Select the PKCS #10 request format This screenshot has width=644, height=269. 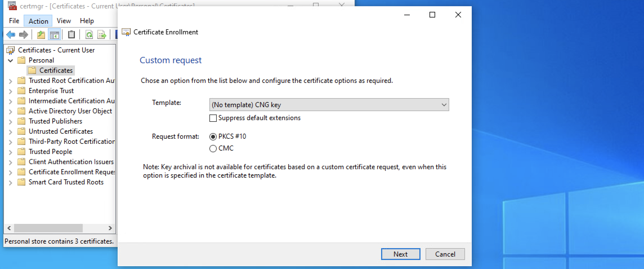click(x=213, y=137)
